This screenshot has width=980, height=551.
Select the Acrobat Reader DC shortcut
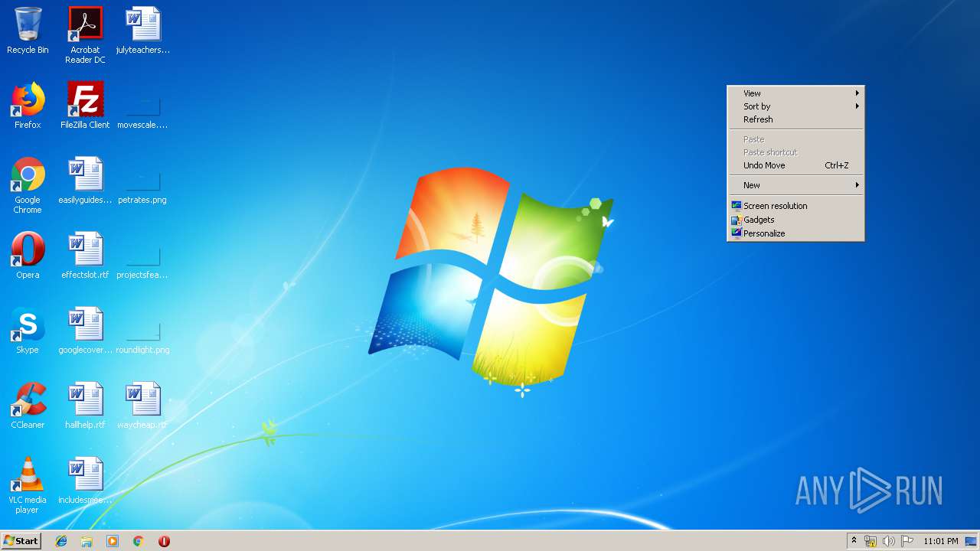point(85,35)
